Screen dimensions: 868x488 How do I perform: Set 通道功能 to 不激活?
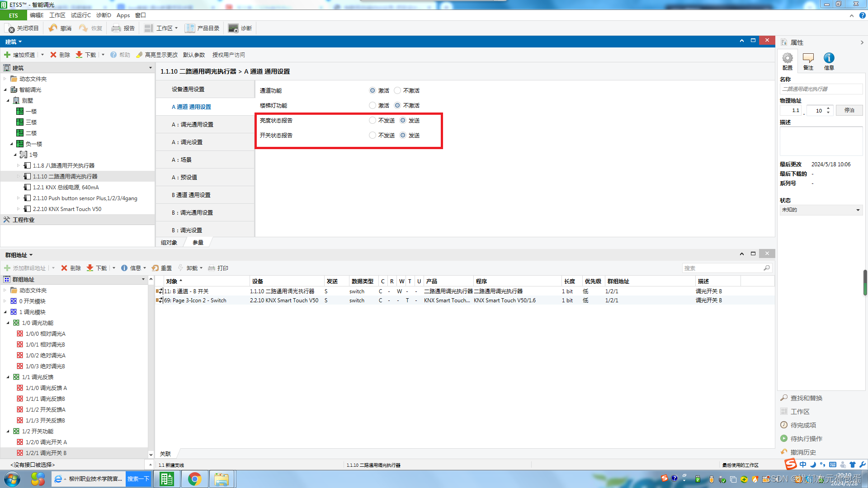[397, 91]
